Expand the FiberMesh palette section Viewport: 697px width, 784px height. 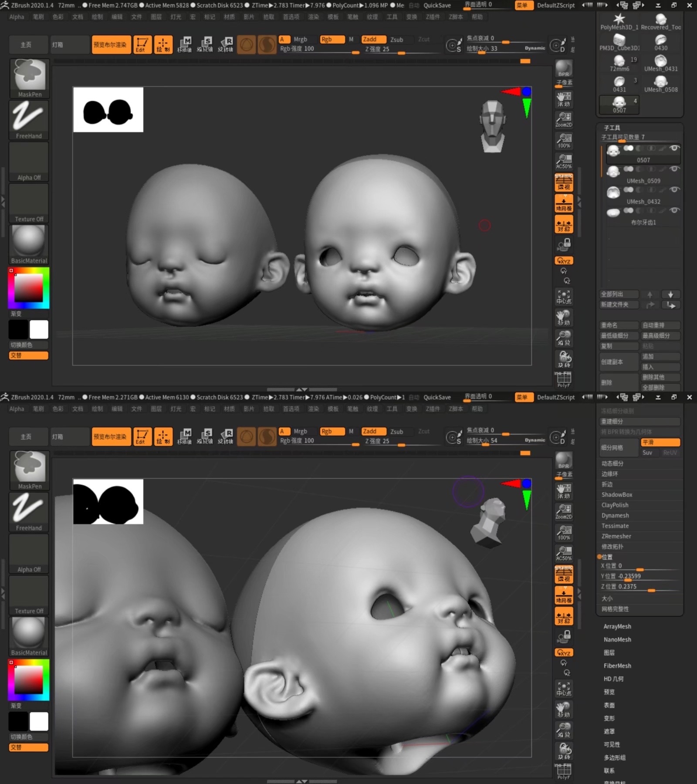click(617, 666)
